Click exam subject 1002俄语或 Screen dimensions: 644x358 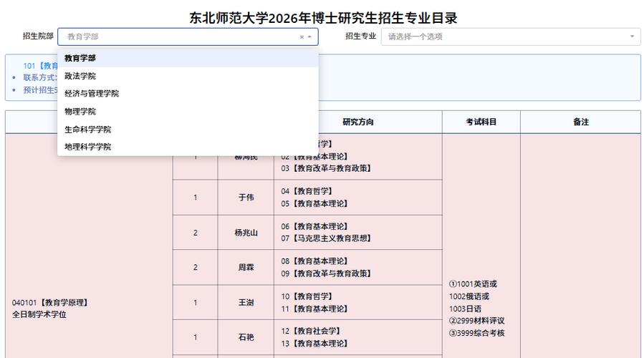point(469,296)
